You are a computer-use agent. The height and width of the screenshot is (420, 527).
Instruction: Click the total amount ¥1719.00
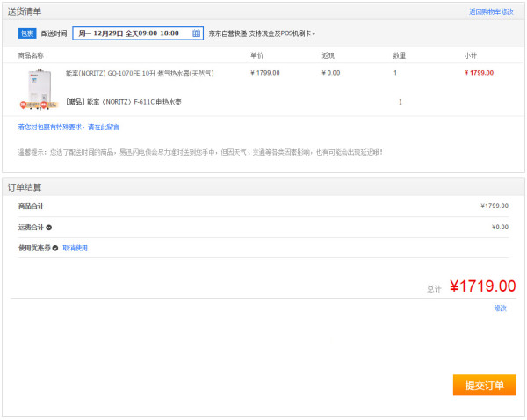click(x=482, y=286)
